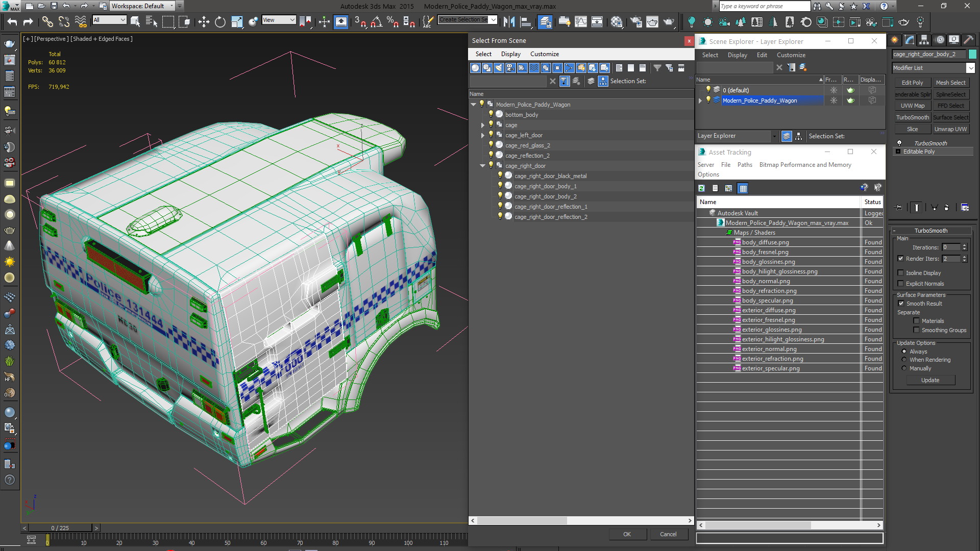Enable Separate by Smoothing Groups checkbox
The image size is (980, 551).
pyautogui.click(x=917, y=330)
